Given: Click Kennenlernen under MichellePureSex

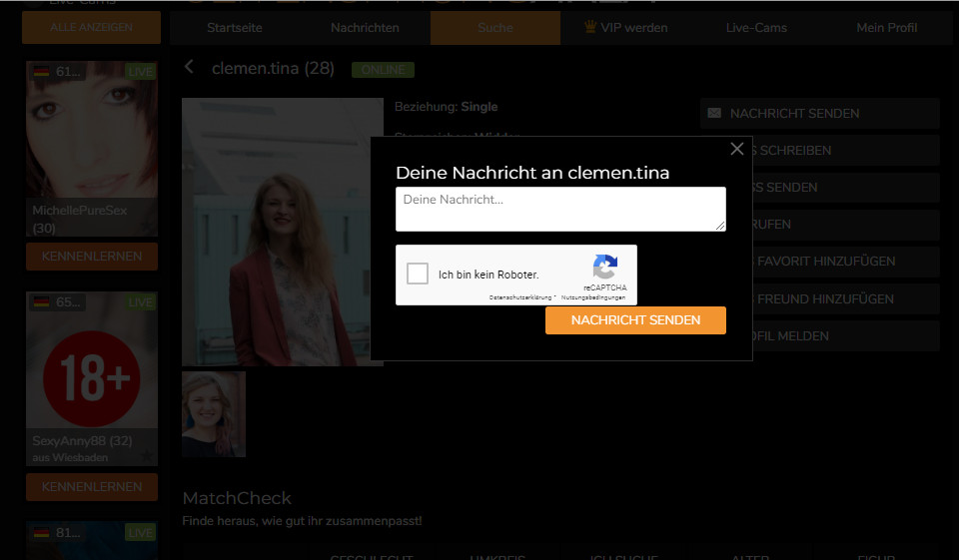Looking at the screenshot, I should pyautogui.click(x=92, y=257).
